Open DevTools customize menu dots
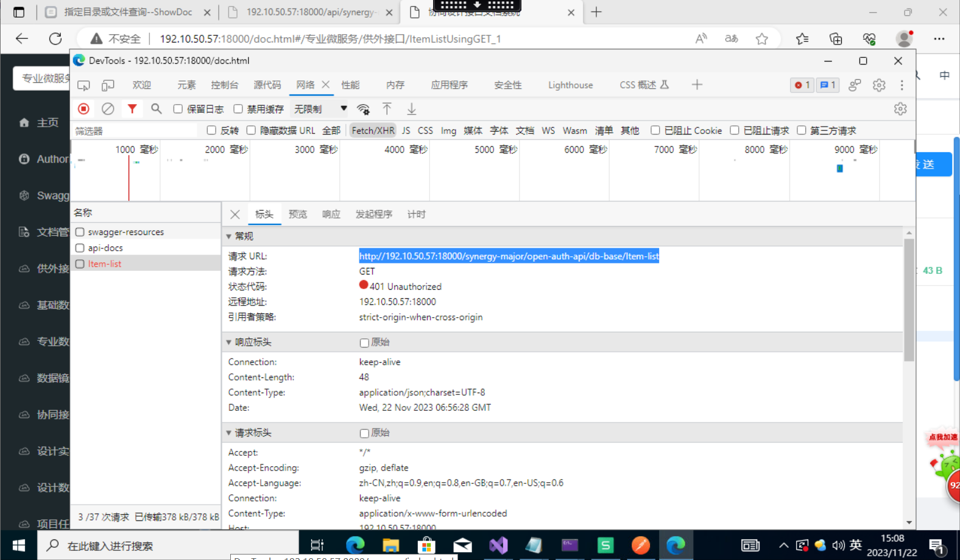 pos(902,85)
